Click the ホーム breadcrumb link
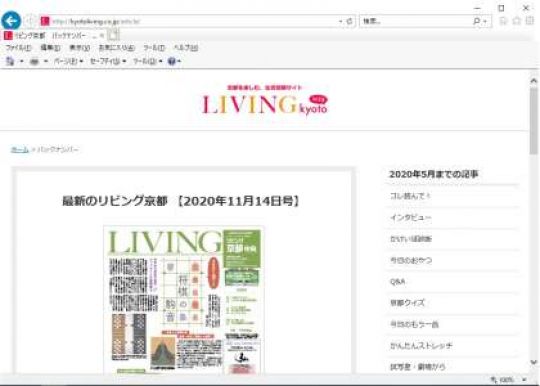The height and width of the screenshot is (386, 540). pyautogui.click(x=20, y=149)
